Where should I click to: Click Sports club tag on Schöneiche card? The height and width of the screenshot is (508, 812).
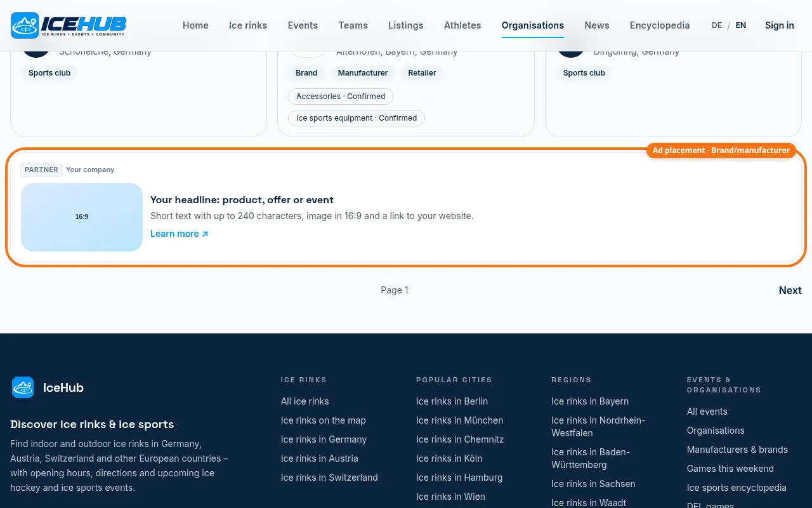click(x=49, y=73)
